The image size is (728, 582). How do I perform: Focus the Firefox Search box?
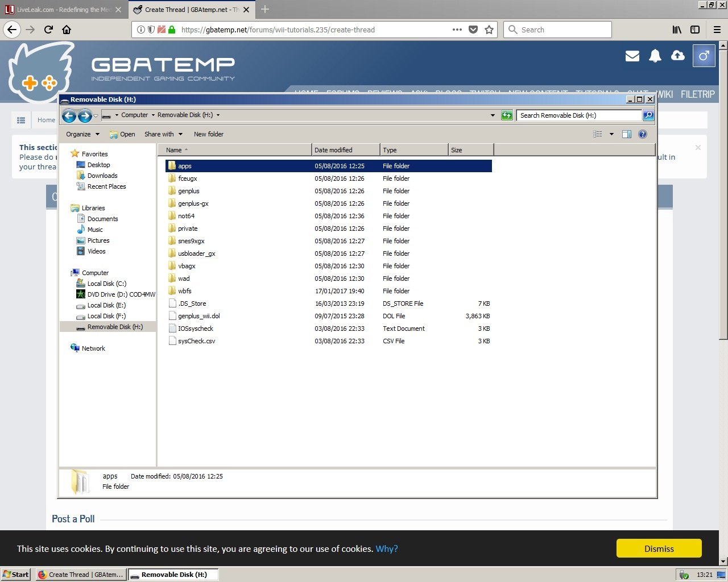click(557, 30)
